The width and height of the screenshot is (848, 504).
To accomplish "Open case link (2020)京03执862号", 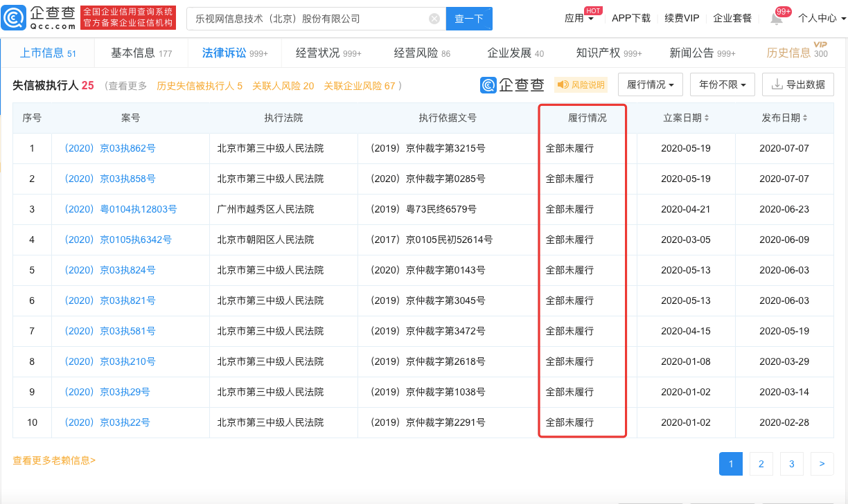I will (109, 148).
